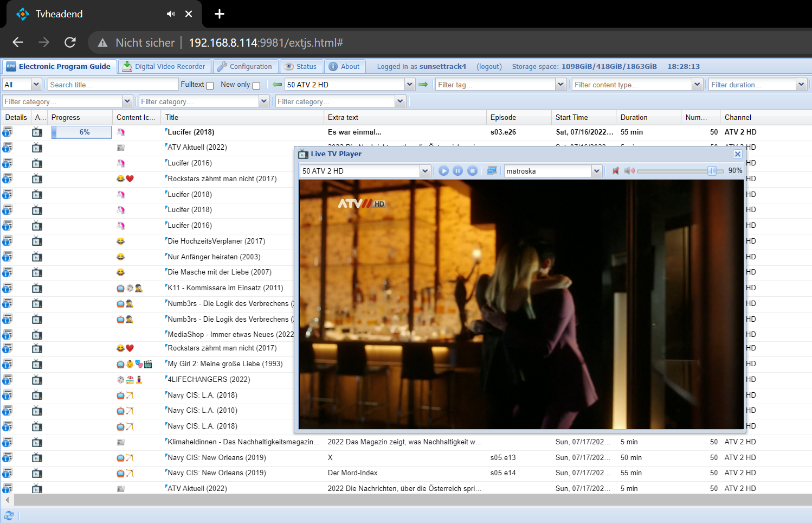Expand the second Filter category dropdown
The height and width of the screenshot is (523, 812).
264,101
